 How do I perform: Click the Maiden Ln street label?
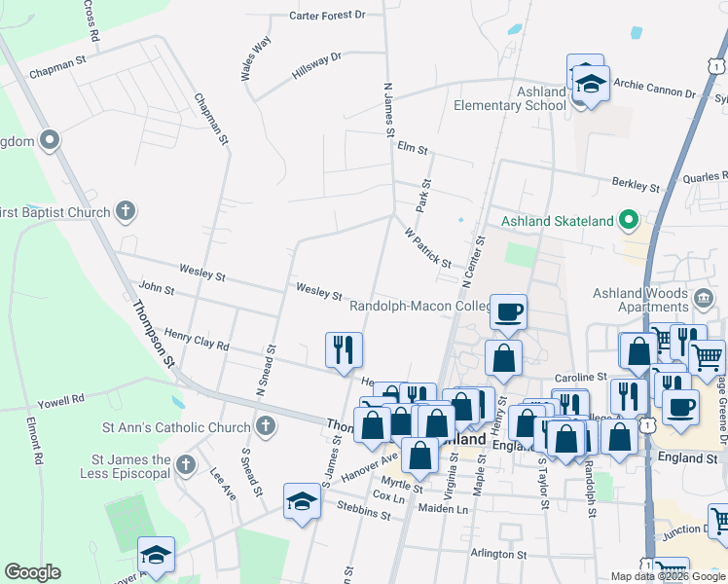tap(443, 509)
